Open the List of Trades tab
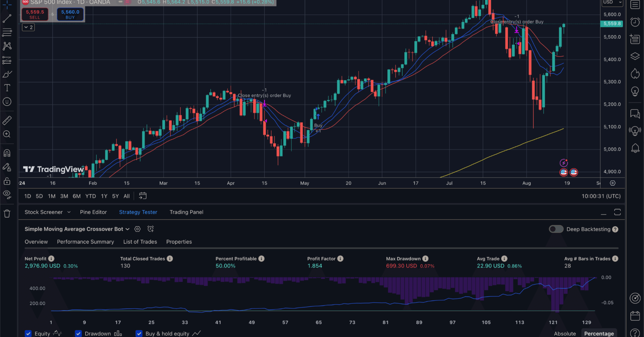Image resolution: width=644 pixels, height=337 pixels. click(x=140, y=242)
